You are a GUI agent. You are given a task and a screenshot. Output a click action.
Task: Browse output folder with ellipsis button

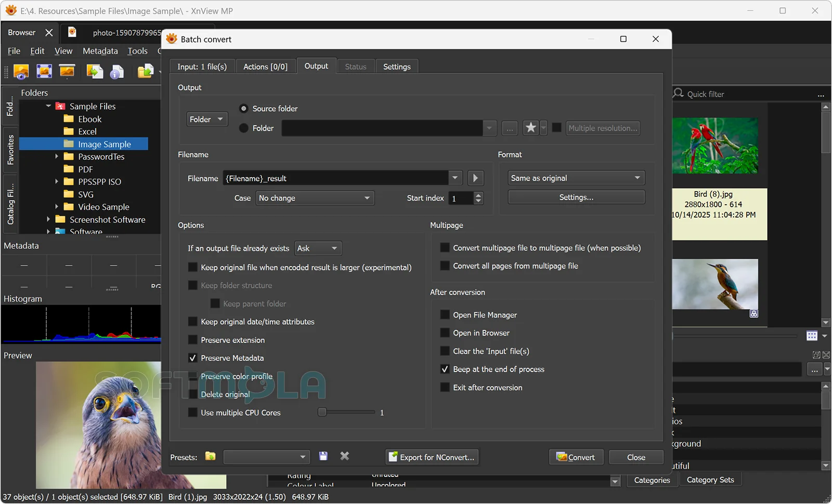click(x=510, y=128)
